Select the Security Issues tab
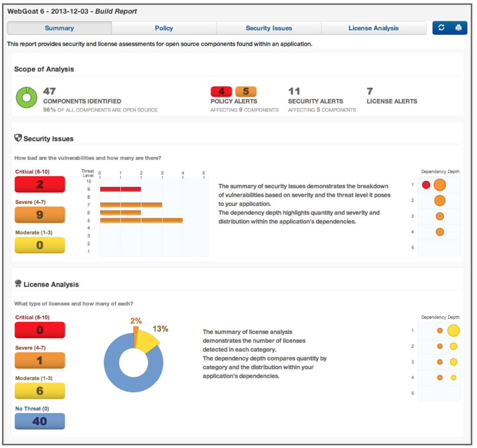Viewport: 477px width, 448px height. tap(269, 28)
